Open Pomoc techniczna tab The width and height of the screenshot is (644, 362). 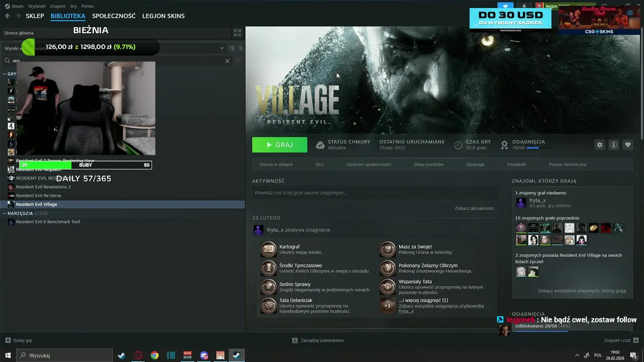pos(568,164)
